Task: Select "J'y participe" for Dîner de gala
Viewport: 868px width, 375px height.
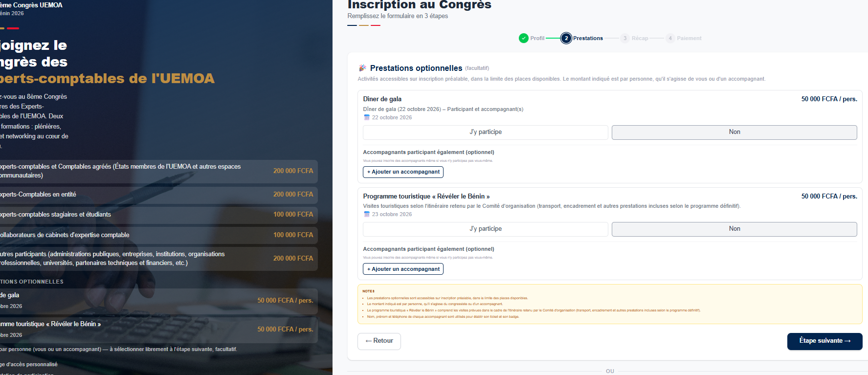Action: [486, 132]
